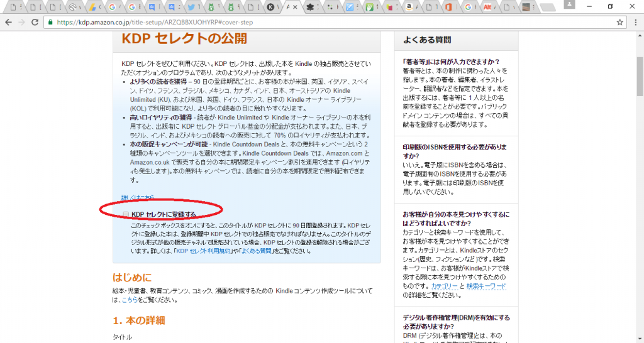This screenshot has height=343, width=644.
Task: Close the active KDP tab
Action: (x=295, y=7)
